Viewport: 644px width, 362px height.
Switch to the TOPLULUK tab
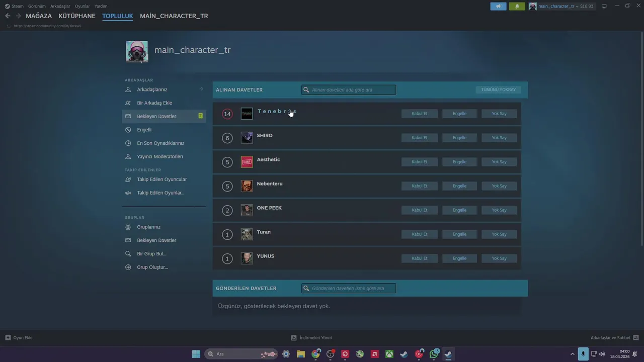click(x=118, y=16)
